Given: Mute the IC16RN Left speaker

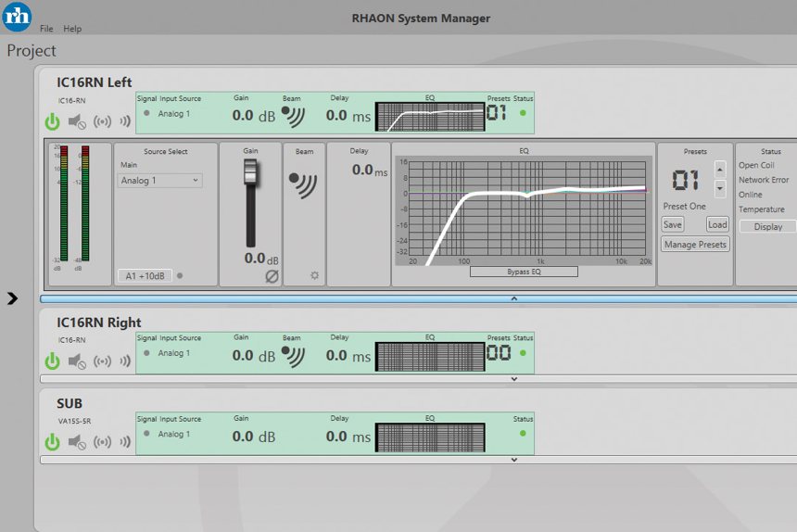Looking at the screenshot, I should click(x=77, y=121).
